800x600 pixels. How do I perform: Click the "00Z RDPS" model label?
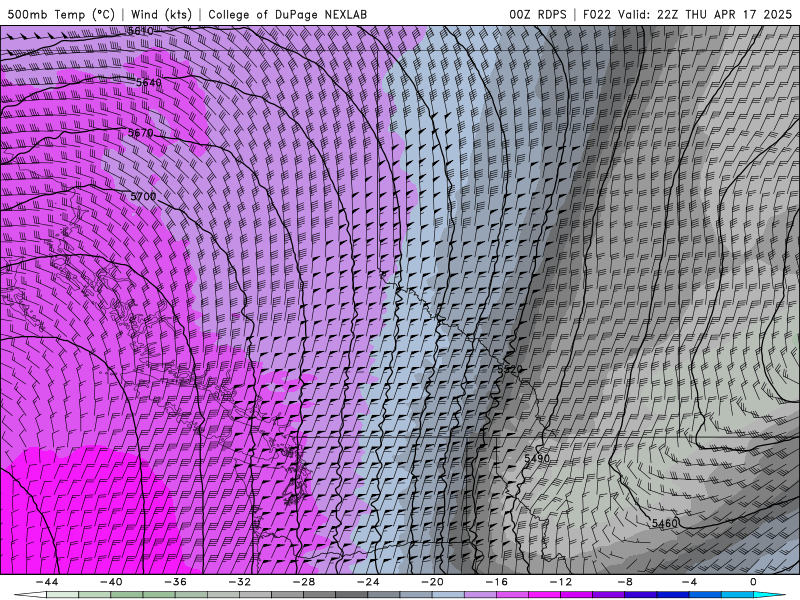(538, 14)
